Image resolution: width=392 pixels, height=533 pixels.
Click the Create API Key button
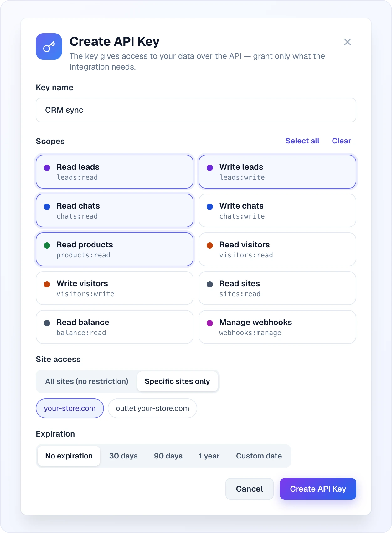tap(318, 489)
